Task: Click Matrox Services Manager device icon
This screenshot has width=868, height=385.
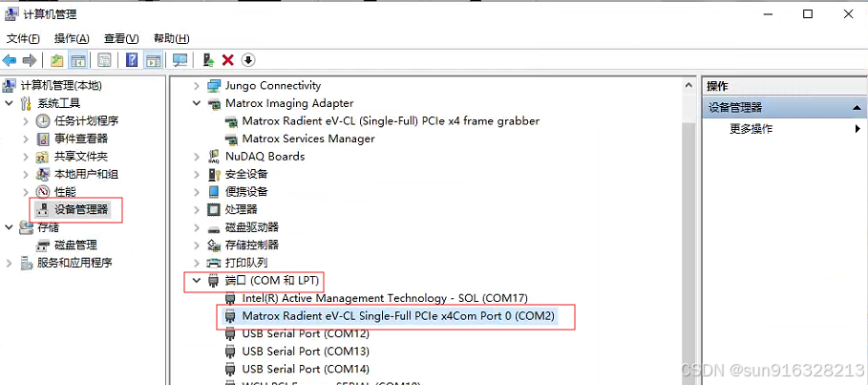Action: click(231, 139)
